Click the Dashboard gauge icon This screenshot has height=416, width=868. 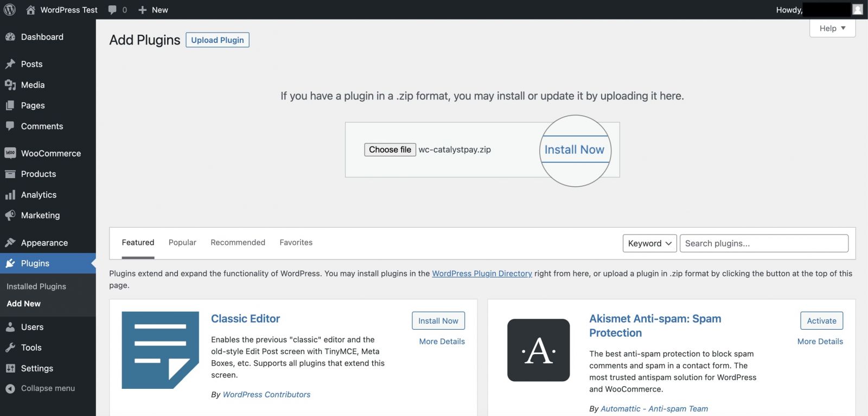click(x=10, y=37)
